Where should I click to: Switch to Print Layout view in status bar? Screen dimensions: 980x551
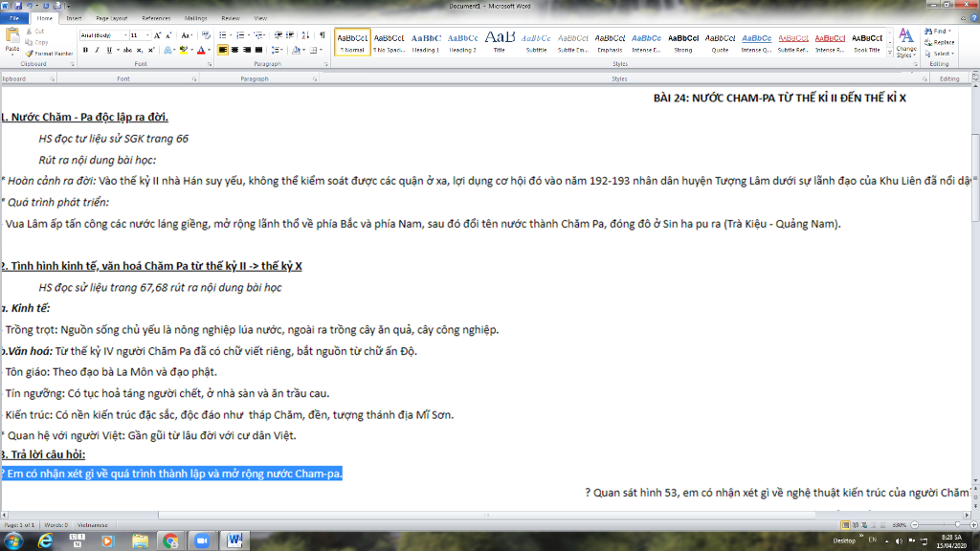click(845, 525)
